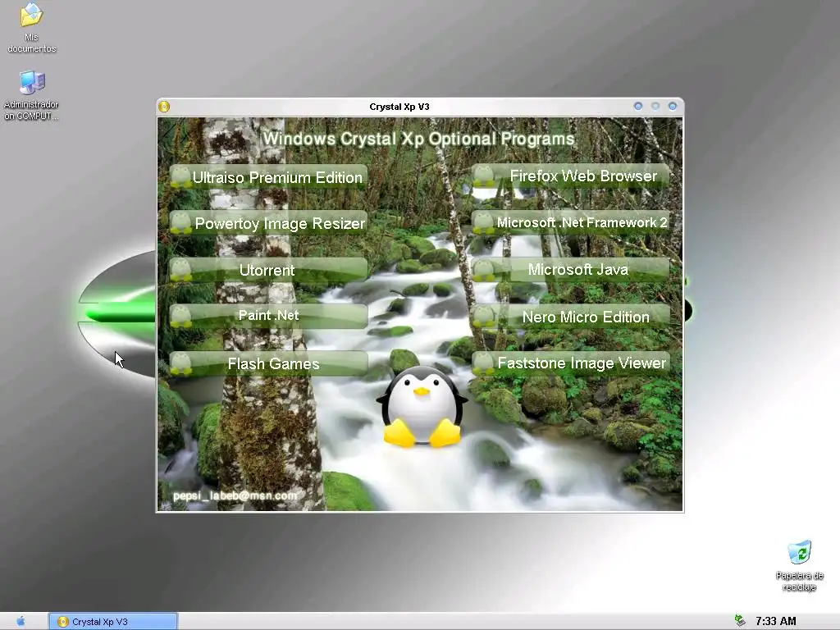Click the yellow Crystal Xp window icon
The height and width of the screenshot is (630, 840).
pos(164,107)
